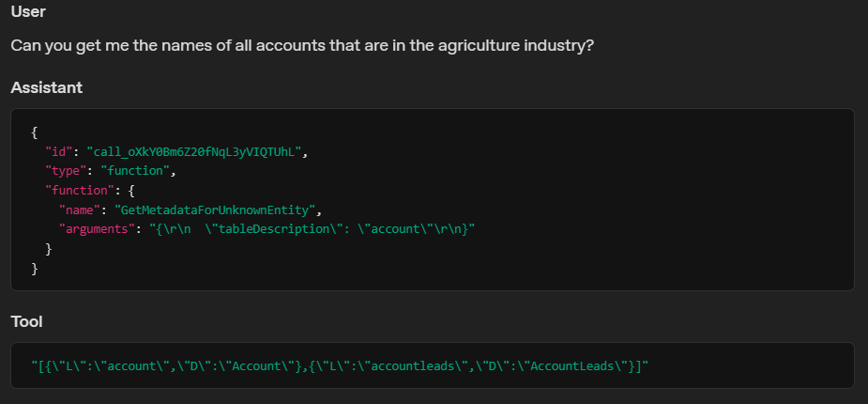Click the "function" object key

click(80, 190)
